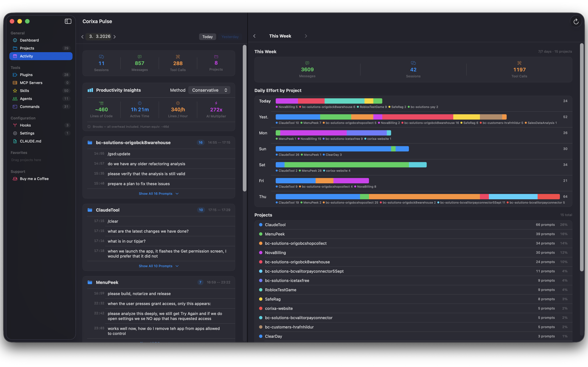Viewport: 588px width, 367px height.
Task: Open the Skills section
Action: point(24,91)
